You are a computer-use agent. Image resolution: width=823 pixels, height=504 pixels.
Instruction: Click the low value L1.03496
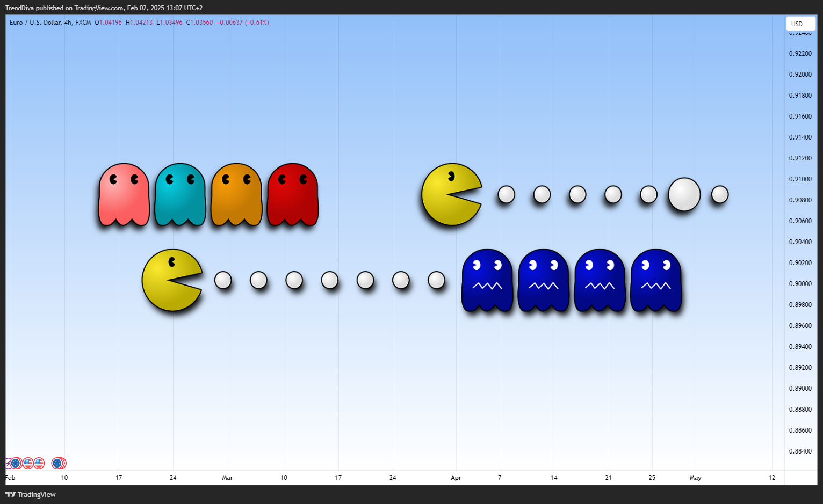point(169,23)
